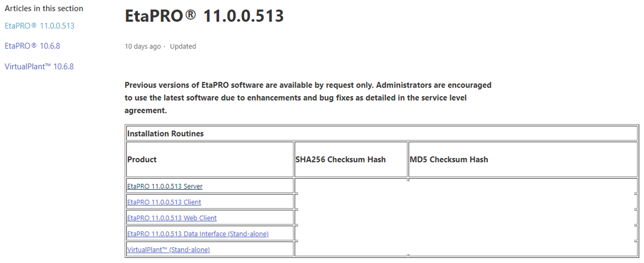644x263 pixels.
Task: Open the EtaPRO 10.6.8 sidebar article
Action: pos(32,46)
